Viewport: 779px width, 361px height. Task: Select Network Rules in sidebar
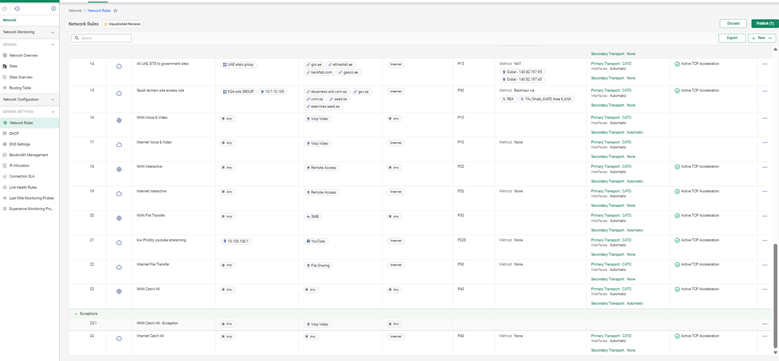point(29,123)
